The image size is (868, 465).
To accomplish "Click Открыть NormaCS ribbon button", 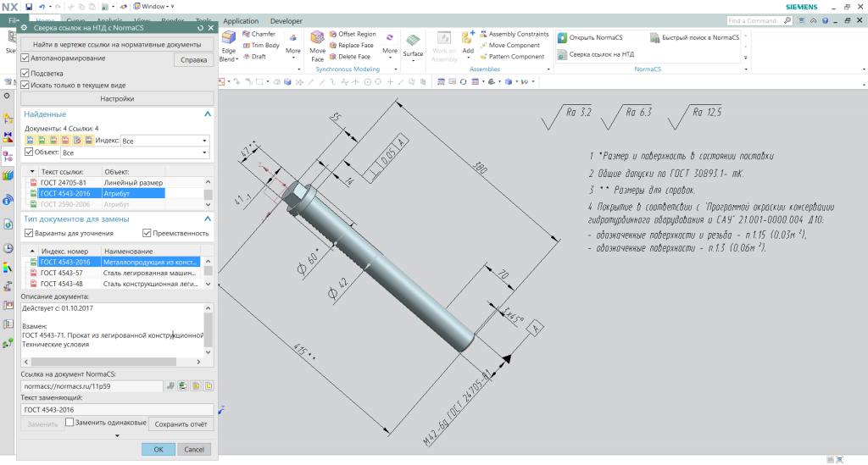I will pyautogui.click(x=590, y=37).
